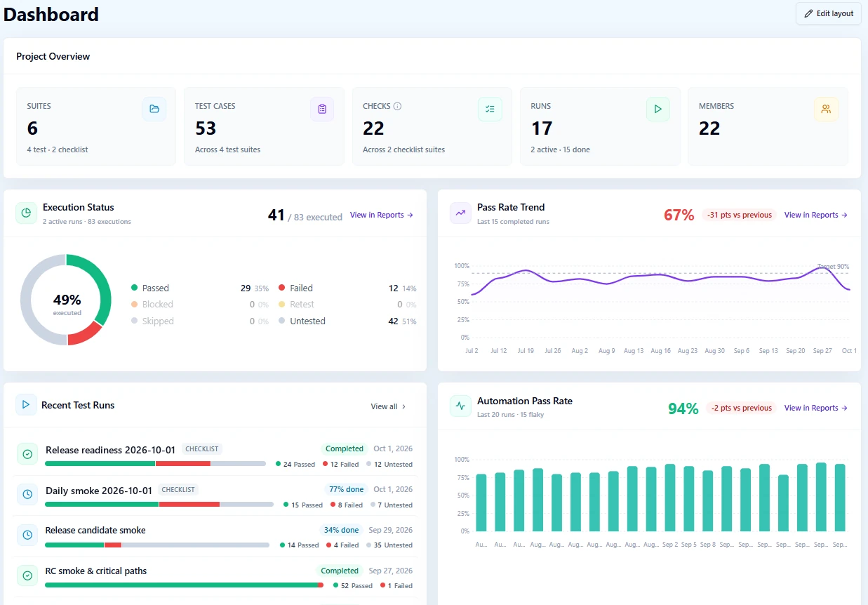This screenshot has width=868, height=605.
Task: Click clock icon for Daily smoke run
Action: [x=27, y=494]
